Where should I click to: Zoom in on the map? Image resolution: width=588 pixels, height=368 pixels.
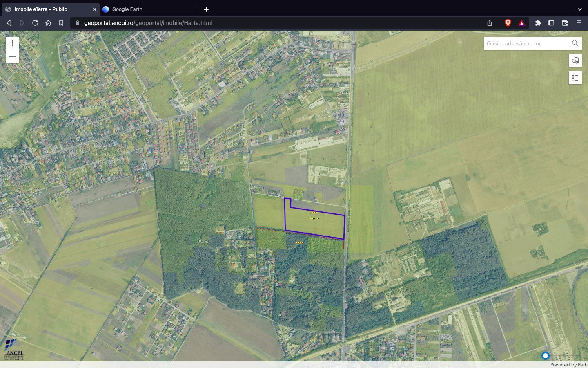(x=13, y=43)
